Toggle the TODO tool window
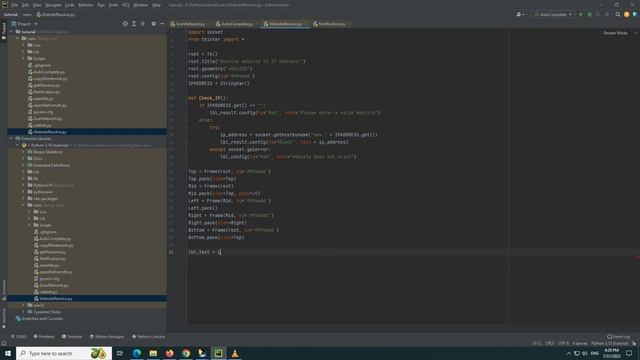 19,336
